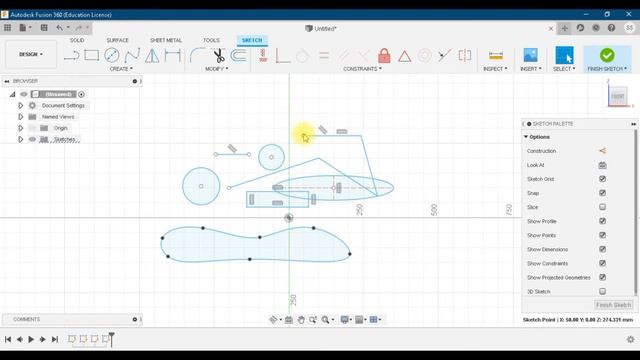
Task: Open the data panel grid icon
Action: coord(7,28)
